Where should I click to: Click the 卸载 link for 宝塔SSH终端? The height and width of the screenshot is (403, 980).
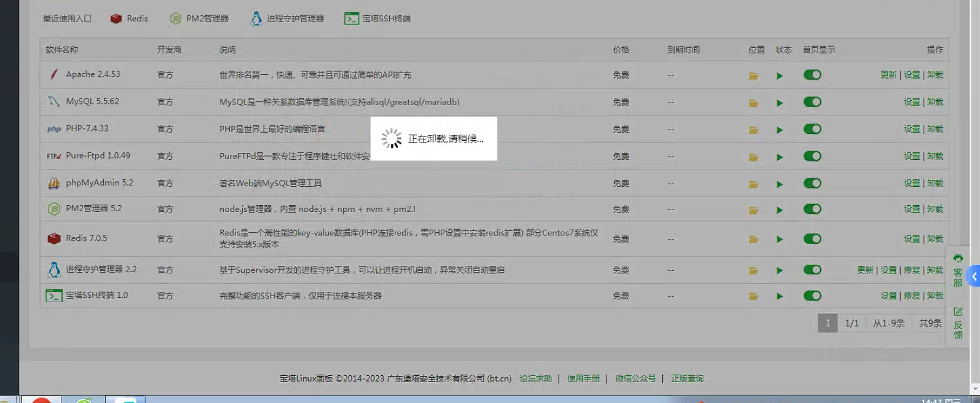pyautogui.click(x=935, y=295)
